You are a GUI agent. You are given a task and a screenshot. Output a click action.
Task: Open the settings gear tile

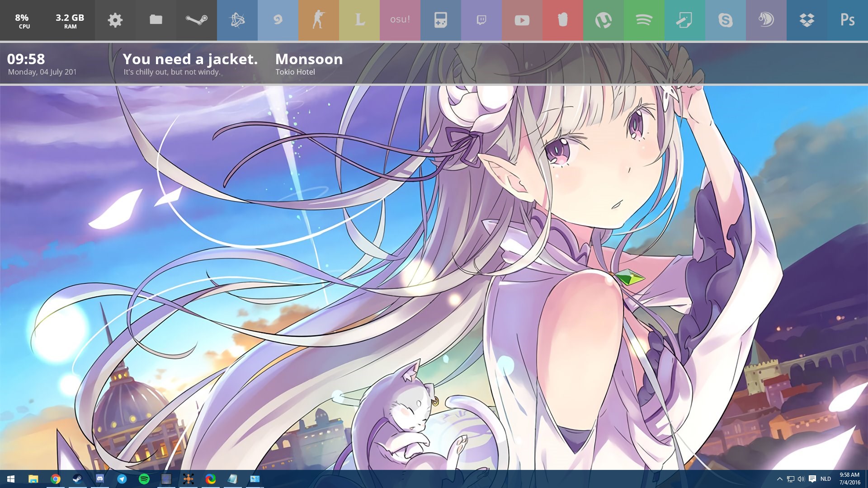(115, 20)
